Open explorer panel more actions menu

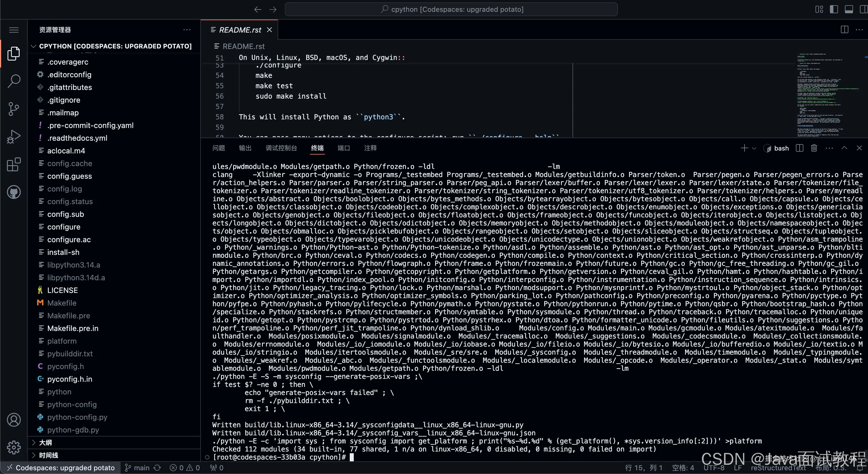tap(187, 30)
